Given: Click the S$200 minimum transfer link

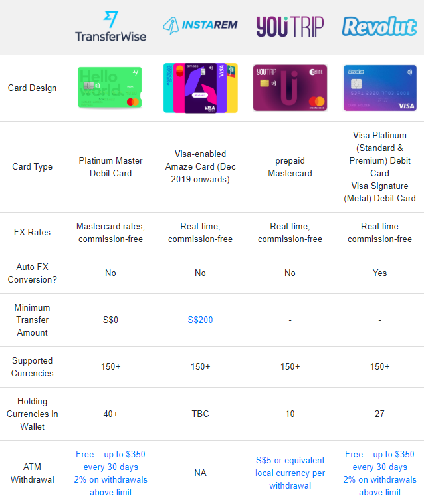Looking at the screenshot, I should point(200,320).
